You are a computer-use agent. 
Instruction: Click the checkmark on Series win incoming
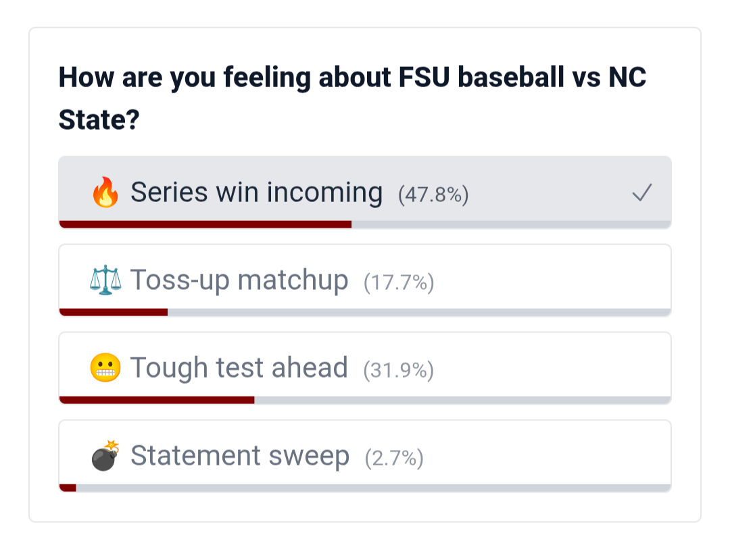641,194
